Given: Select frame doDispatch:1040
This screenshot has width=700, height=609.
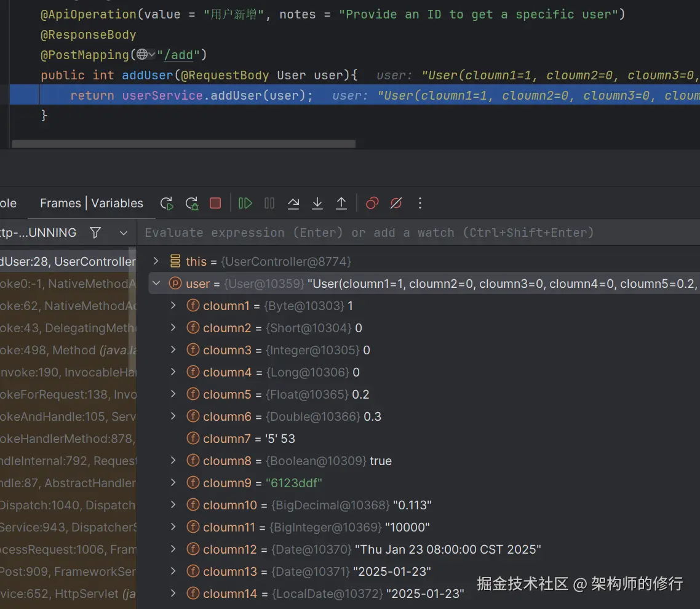Looking at the screenshot, I should (x=68, y=505).
